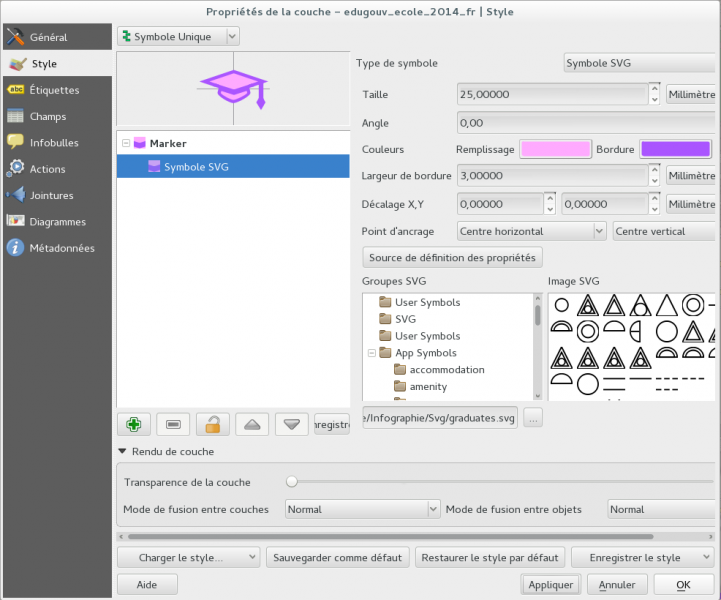Open the Étiquettes section
Viewport: 721px width, 600px height.
coord(54,90)
